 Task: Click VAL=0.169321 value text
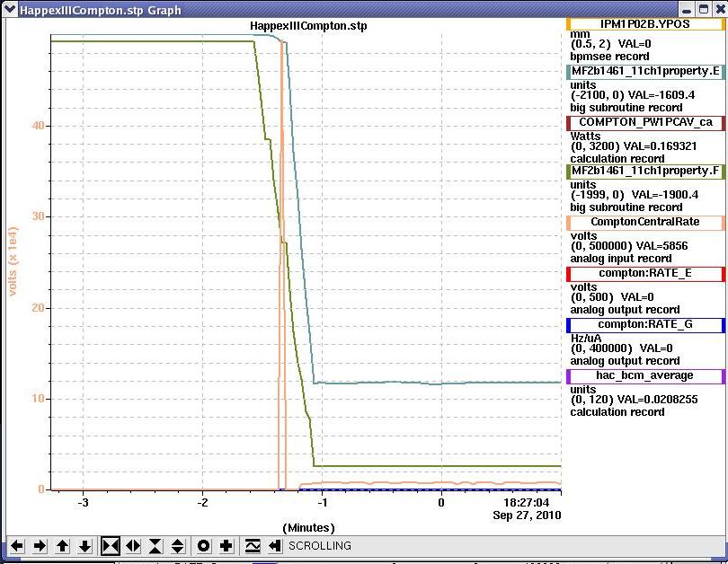pos(661,146)
